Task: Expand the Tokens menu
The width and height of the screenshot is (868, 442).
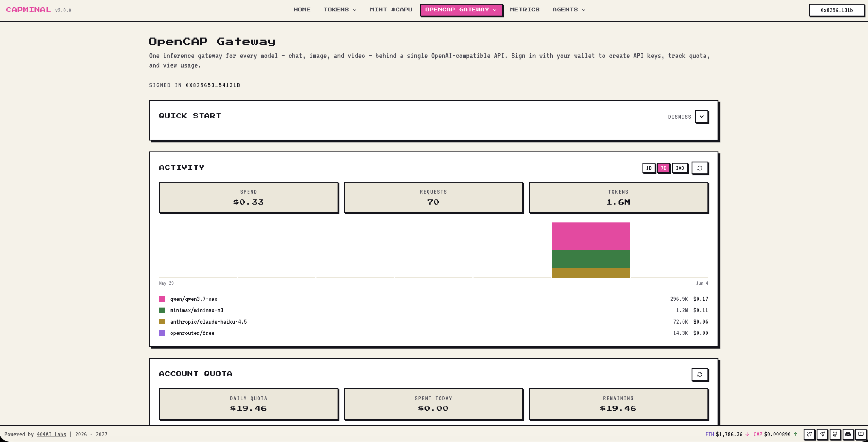Action: pos(340,10)
